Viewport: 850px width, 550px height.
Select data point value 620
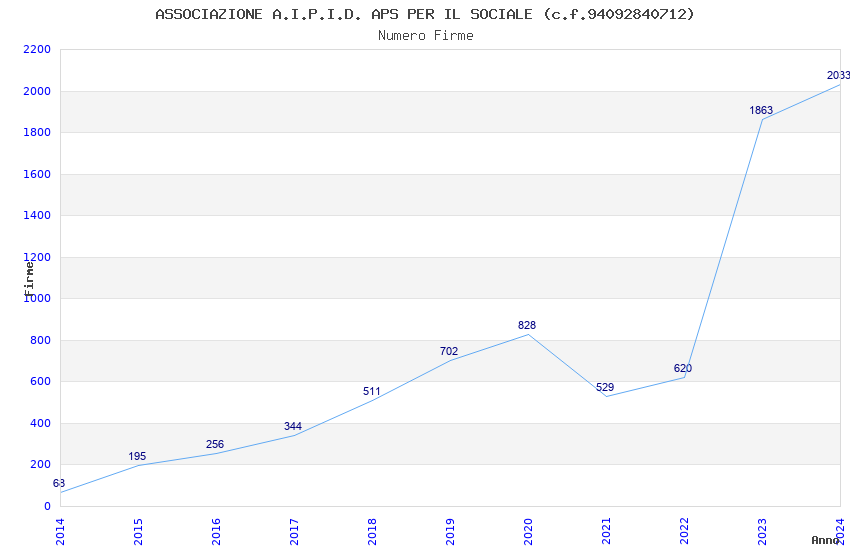pyautogui.click(x=683, y=368)
